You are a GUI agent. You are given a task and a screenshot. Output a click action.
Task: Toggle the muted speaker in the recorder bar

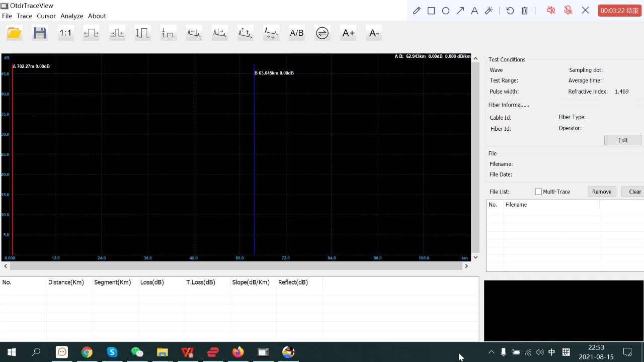point(551,10)
